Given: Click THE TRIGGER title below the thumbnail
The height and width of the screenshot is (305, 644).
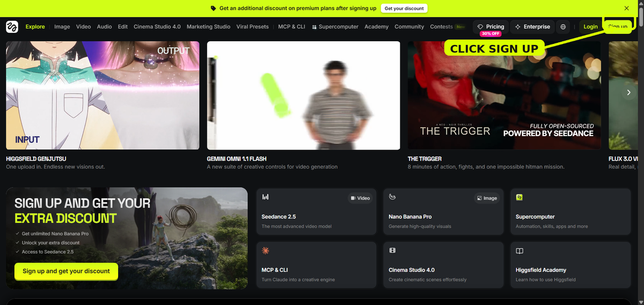Looking at the screenshot, I should coord(425,159).
